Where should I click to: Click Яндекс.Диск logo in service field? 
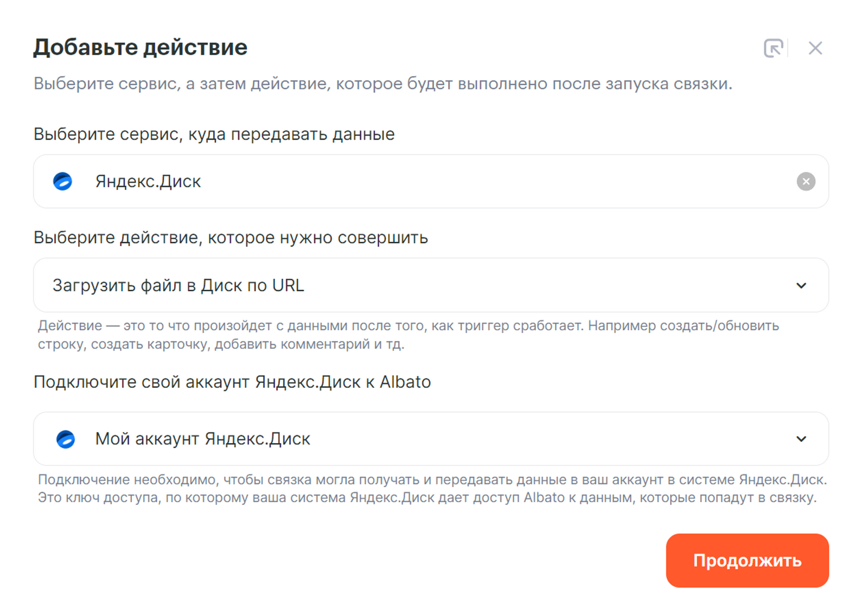(63, 181)
